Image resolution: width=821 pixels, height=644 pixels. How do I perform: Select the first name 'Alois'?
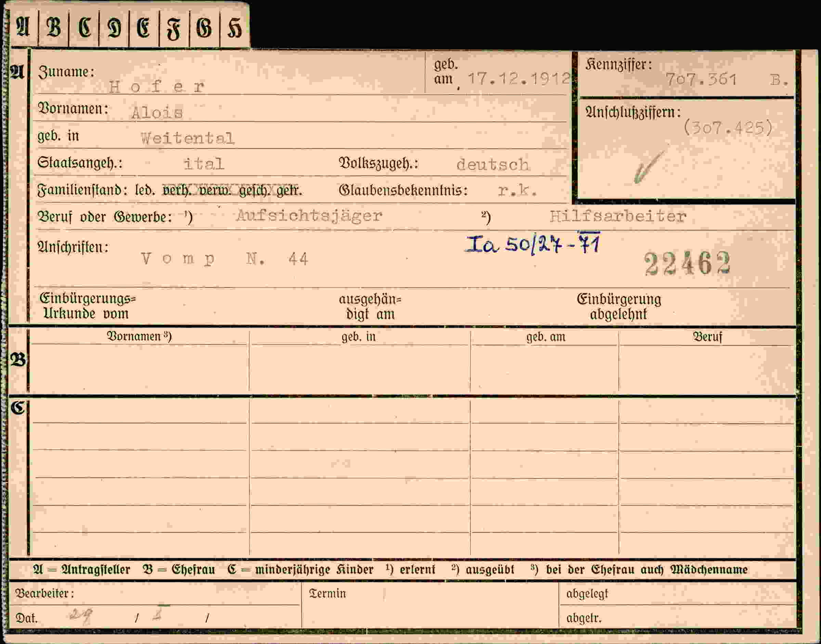click(157, 112)
